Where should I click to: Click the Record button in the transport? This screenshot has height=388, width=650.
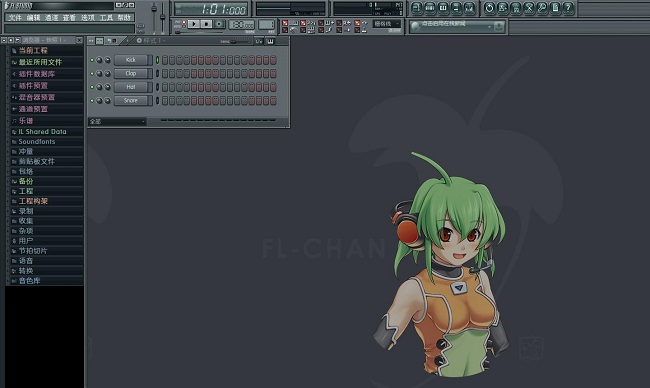click(x=219, y=24)
